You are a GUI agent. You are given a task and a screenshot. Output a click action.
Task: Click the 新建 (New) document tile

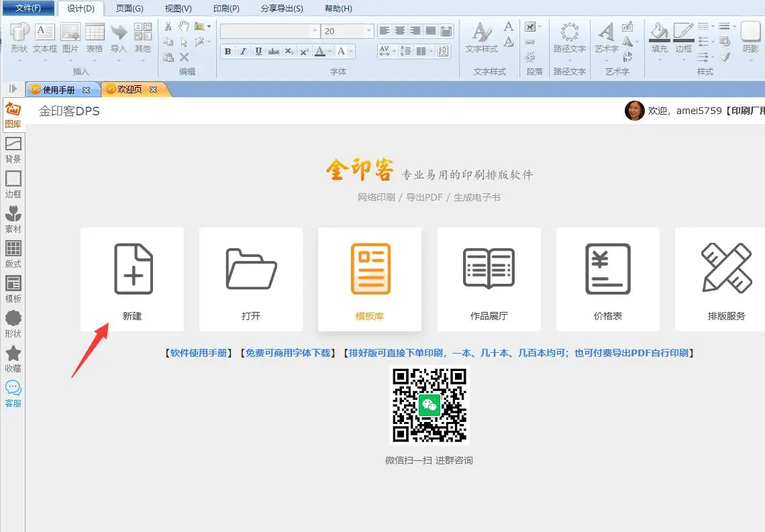coord(132,278)
